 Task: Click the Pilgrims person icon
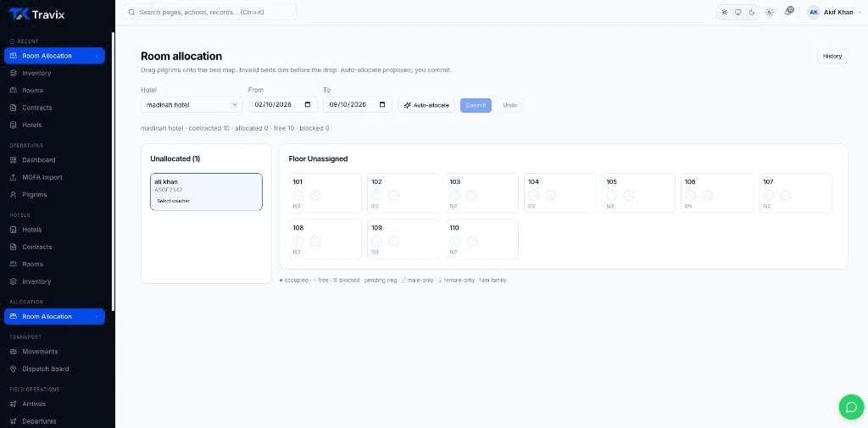[14, 195]
